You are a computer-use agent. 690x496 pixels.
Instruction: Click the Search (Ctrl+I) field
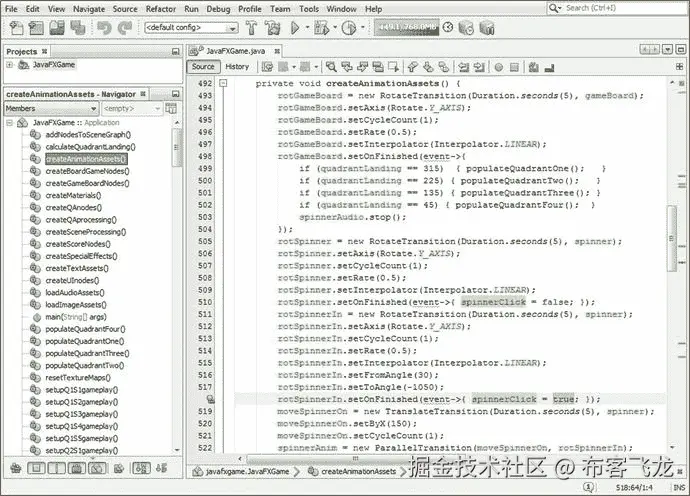tap(617, 8)
